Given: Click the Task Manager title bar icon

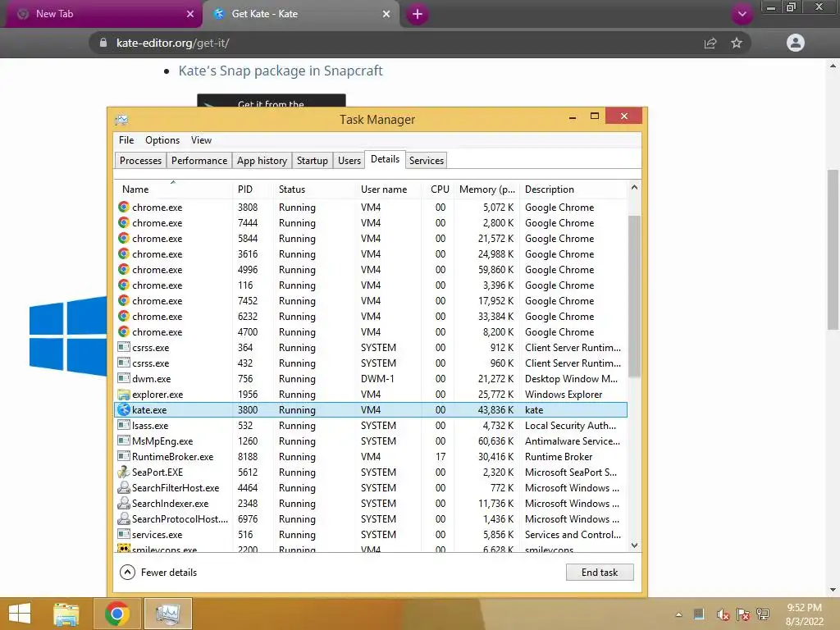Looking at the screenshot, I should pos(121,120).
